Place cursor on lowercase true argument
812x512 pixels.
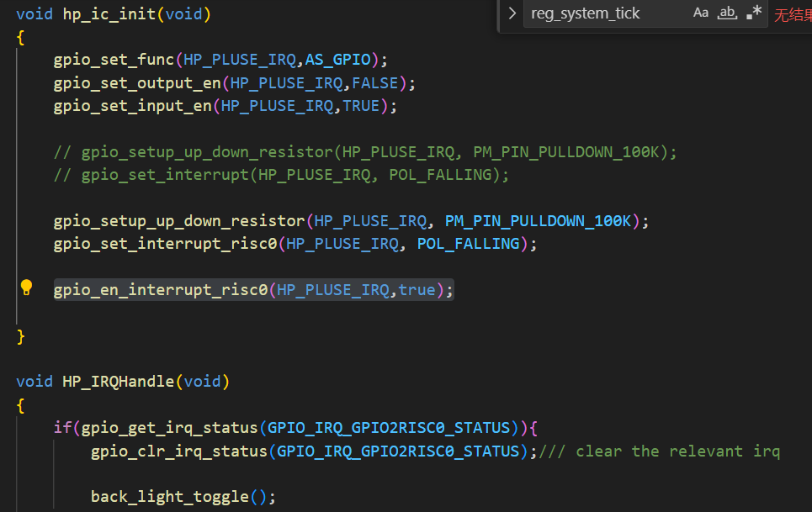click(417, 290)
